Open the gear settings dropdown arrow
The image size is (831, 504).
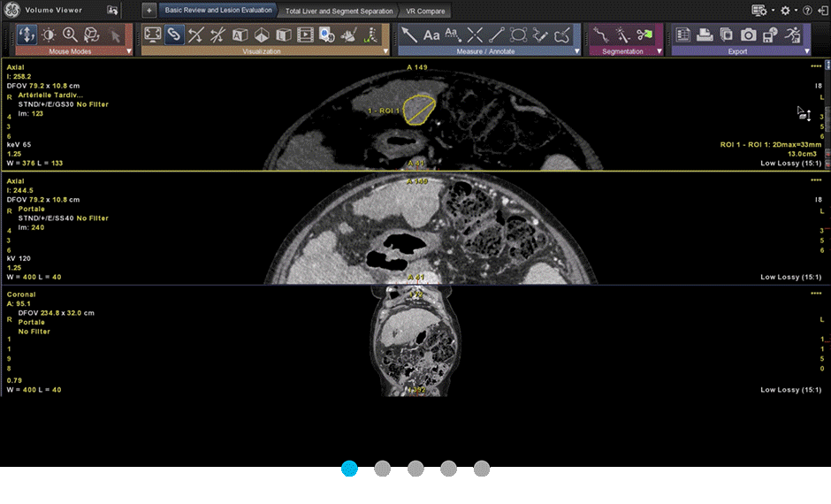point(796,10)
